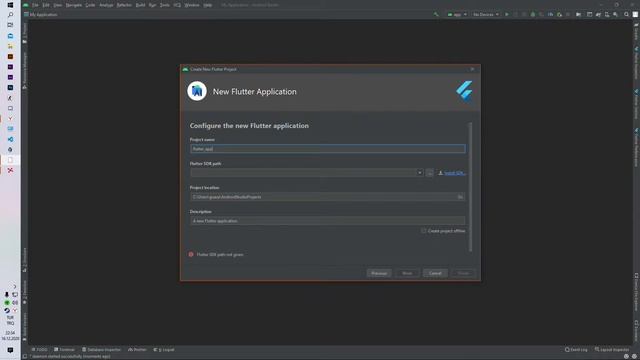Click the Task View taskbar icon
The height and width of the screenshot is (360, 640).
point(10,25)
